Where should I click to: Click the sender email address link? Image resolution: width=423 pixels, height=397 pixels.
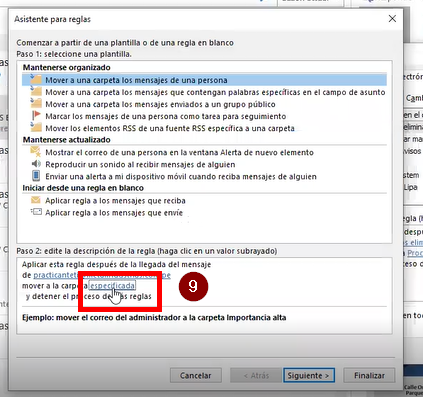[x=102, y=275]
